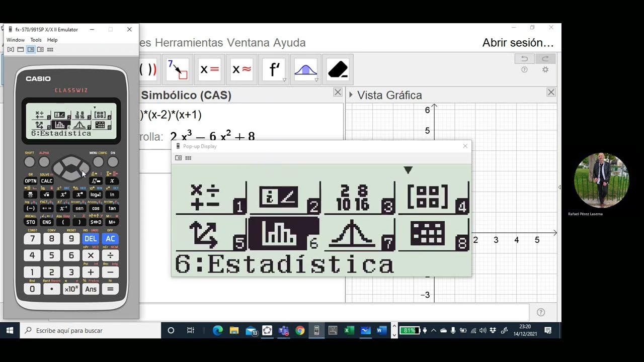Click the pop-up display icon in emulator toolbar
The width and height of the screenshot is (644, 362).
click(x=31, y=49)
